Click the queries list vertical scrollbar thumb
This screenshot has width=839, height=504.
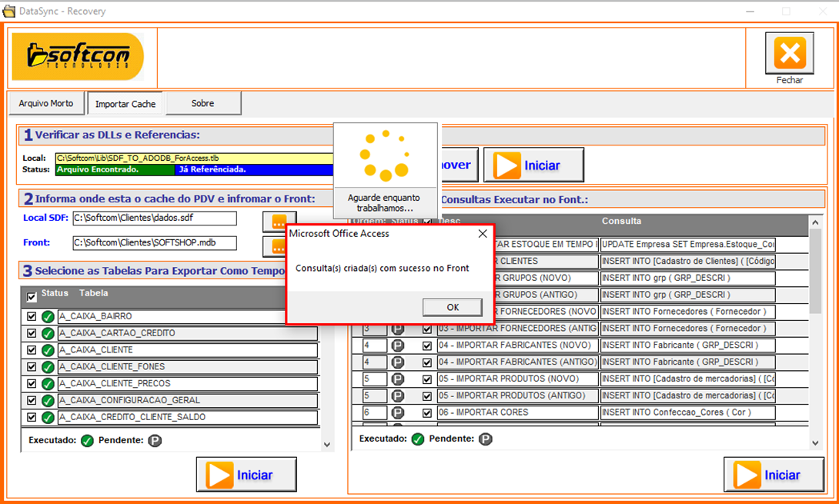(x=815, y=269)
